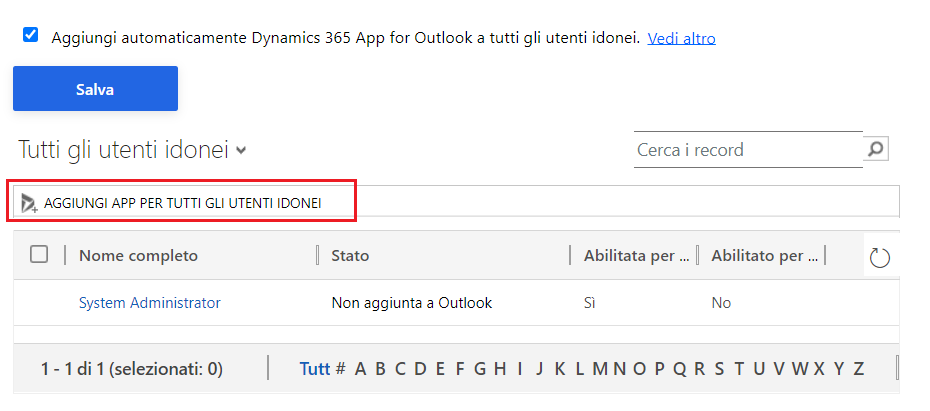930x411 pixels.
Task: Filter records by letter S
Action: [719, 369]
